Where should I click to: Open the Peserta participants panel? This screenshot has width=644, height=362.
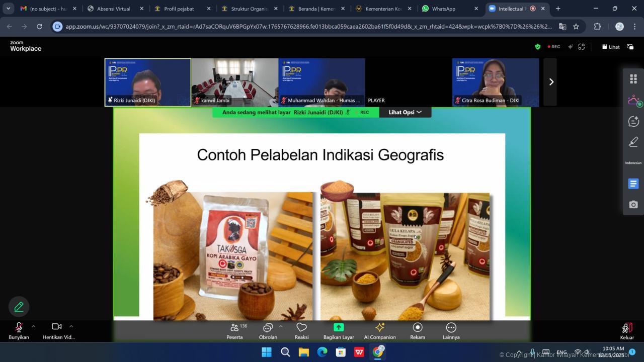pos(234,331)
